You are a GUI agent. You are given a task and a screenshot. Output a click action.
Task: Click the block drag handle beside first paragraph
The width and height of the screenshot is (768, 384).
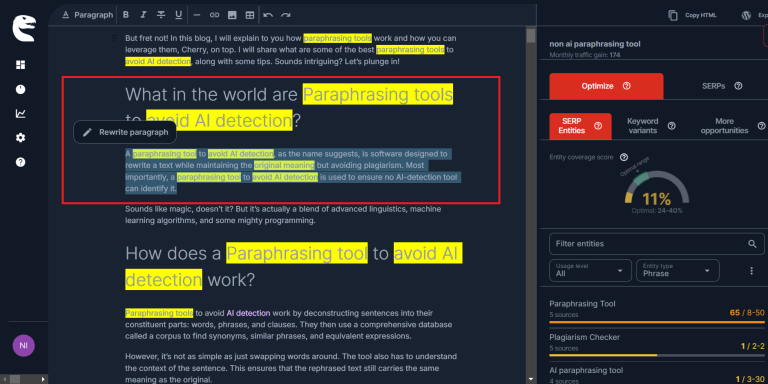tap(114, 38)
